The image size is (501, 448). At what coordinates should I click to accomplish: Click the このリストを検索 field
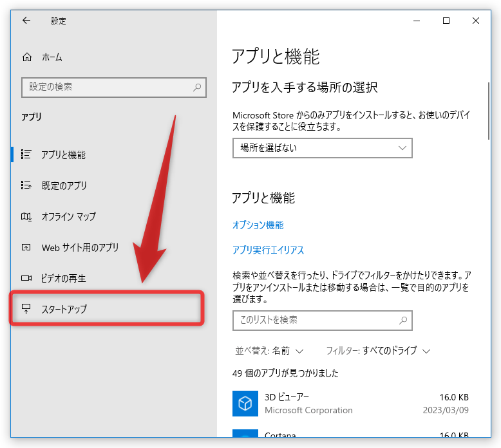coord(323,321)
